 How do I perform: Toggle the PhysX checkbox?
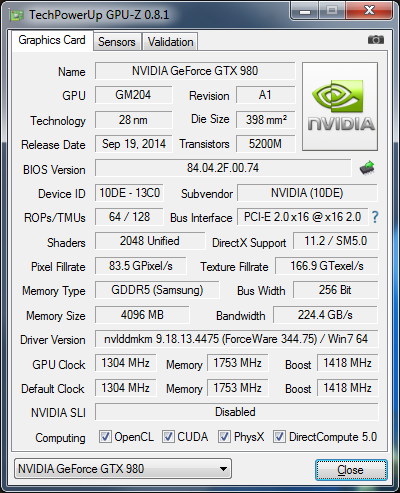click(224, 436)
